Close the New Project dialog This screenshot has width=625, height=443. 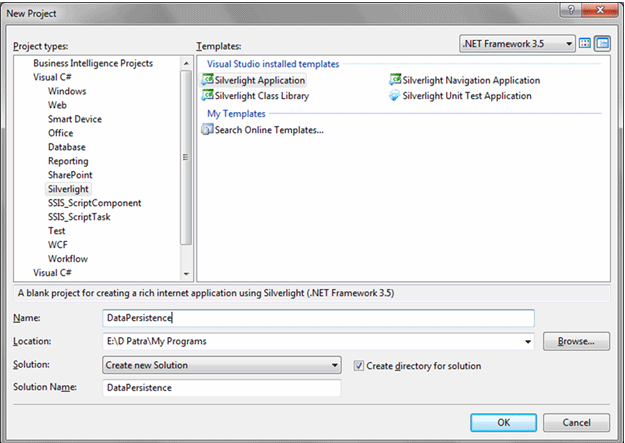coord(600,10)
